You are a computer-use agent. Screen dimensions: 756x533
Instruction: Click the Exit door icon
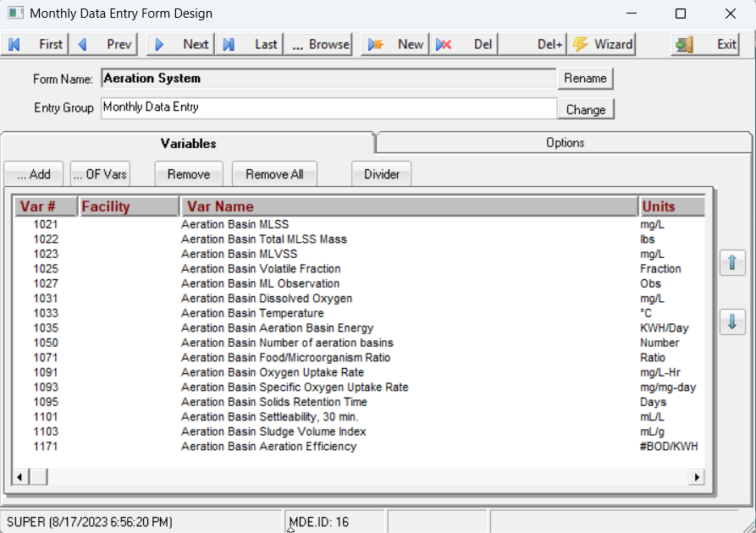pyautogui.click(x=684, y=44)
